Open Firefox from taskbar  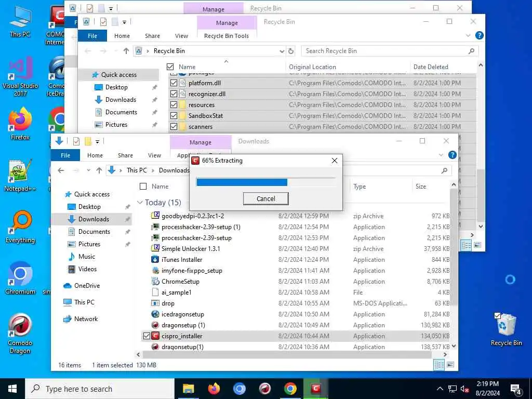[x=214, y=389]
